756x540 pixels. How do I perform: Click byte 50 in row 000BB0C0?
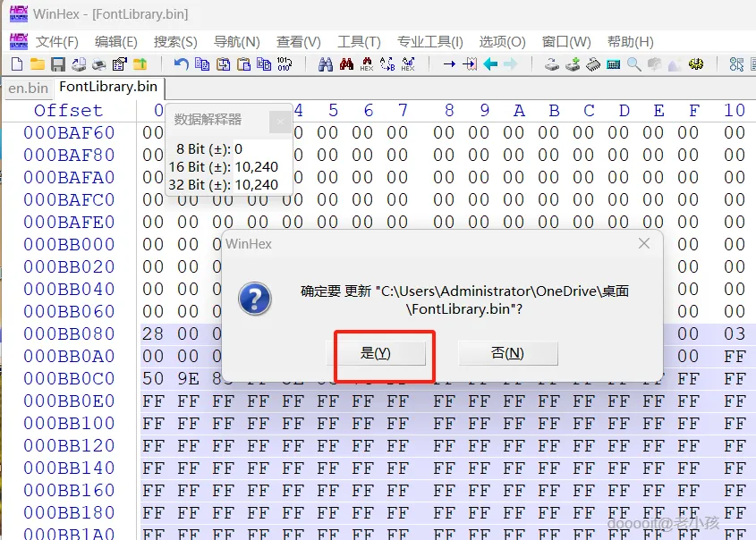[153, 379]
